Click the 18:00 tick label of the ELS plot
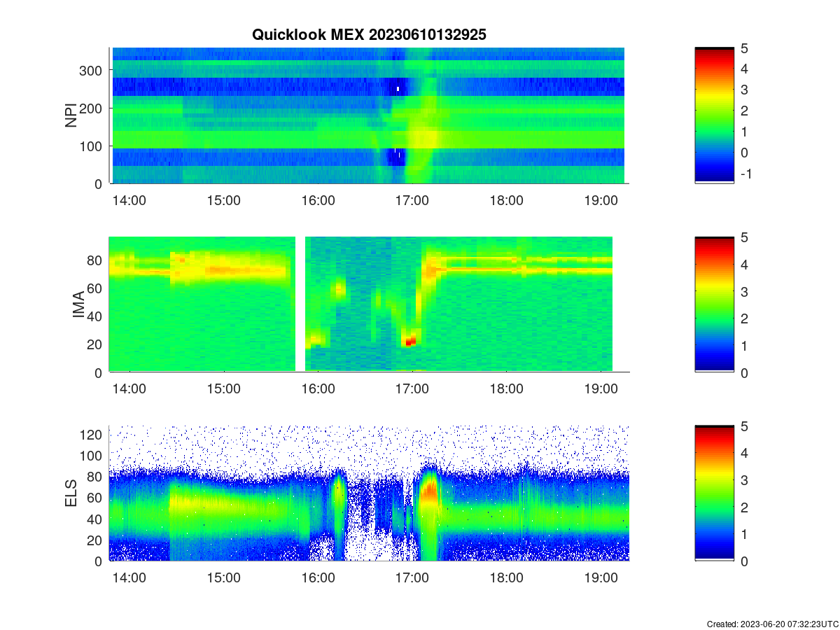 coord(507,578)
